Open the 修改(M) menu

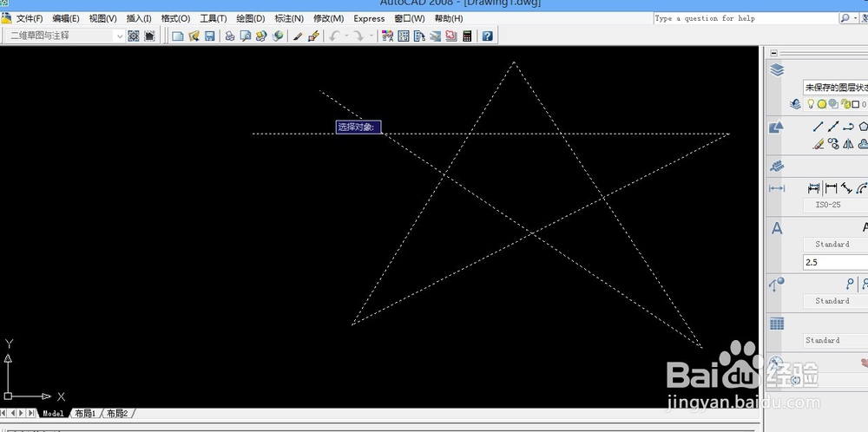click(x=328, y=18)
